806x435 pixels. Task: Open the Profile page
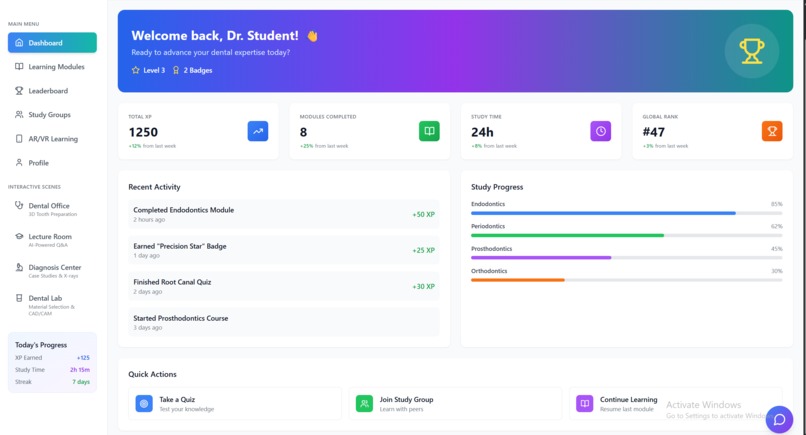(x=52, y=162)
